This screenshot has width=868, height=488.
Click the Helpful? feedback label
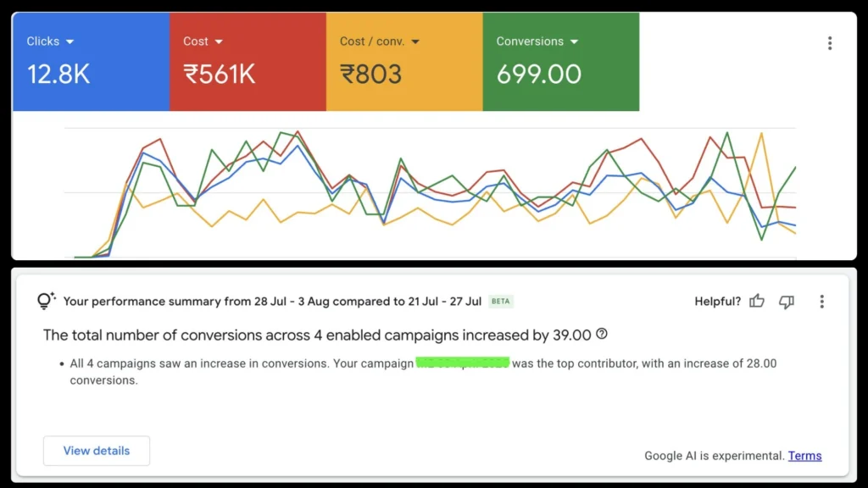(717, 301)
